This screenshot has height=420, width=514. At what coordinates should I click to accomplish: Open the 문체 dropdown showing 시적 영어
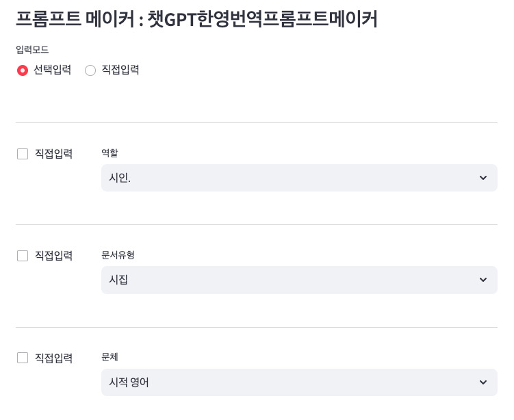[287, 382]
